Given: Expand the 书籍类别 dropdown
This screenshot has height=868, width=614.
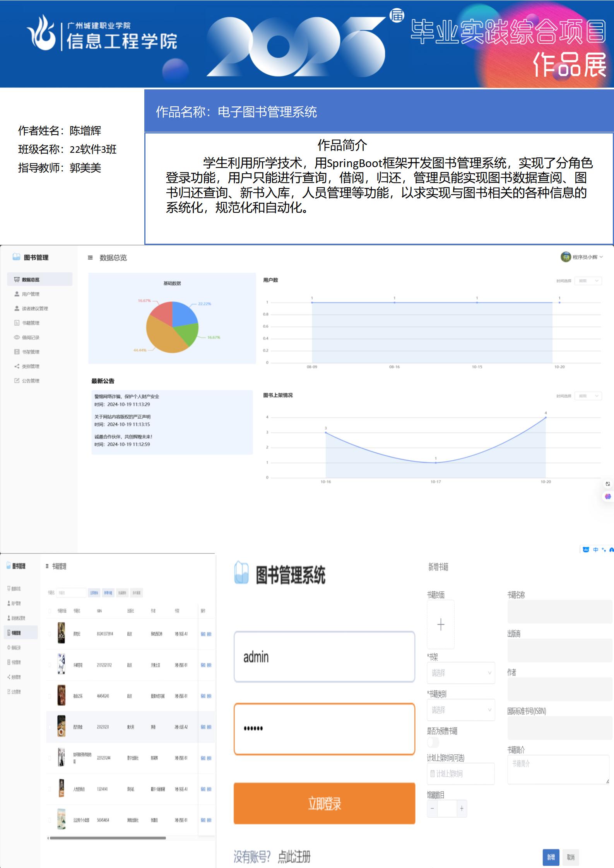Looking at the screenshot, I should 460,710.
